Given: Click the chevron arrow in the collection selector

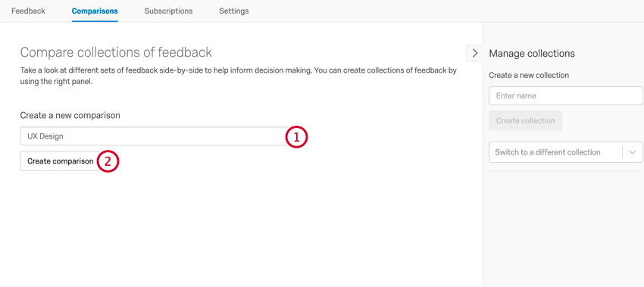Looking at the screenshot, I should point(633,152).
